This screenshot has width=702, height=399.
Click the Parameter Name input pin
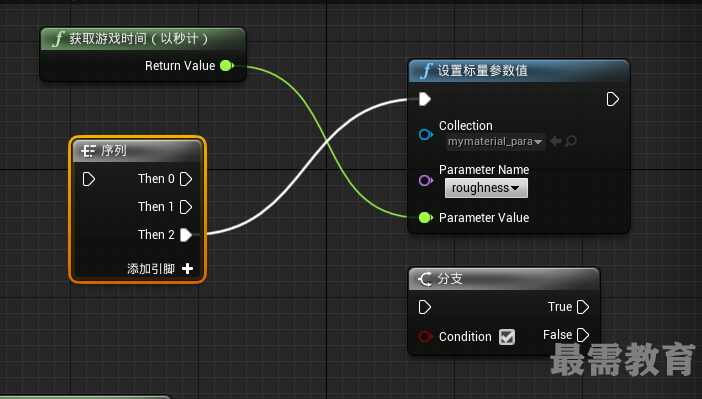(426, 180)
